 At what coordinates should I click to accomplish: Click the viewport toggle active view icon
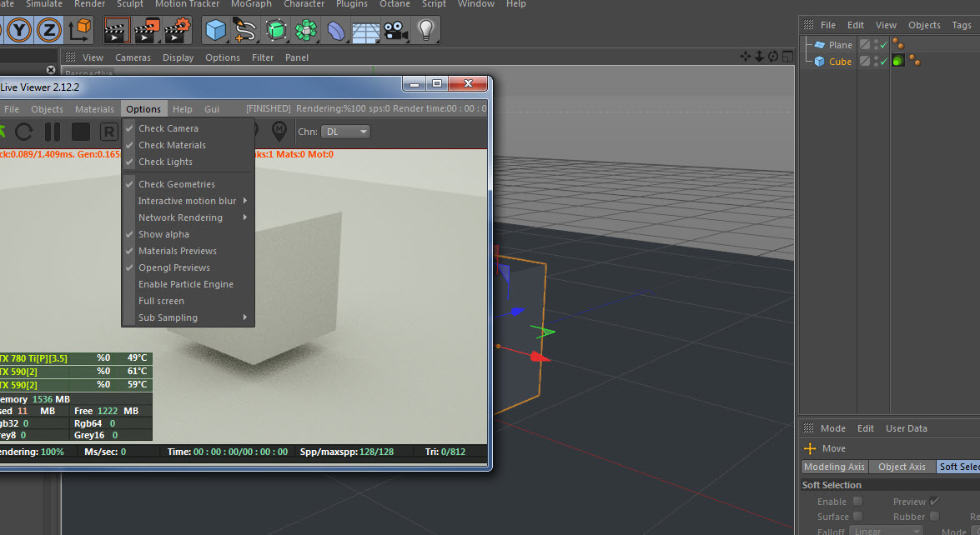click(x=787, y=57)
